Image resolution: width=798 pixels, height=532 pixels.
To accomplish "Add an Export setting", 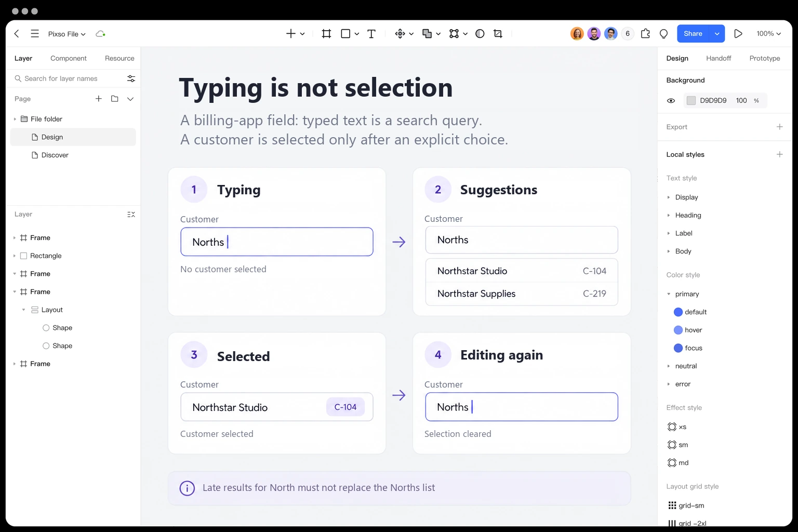I will pyautogui.click(x=779, y=127).
